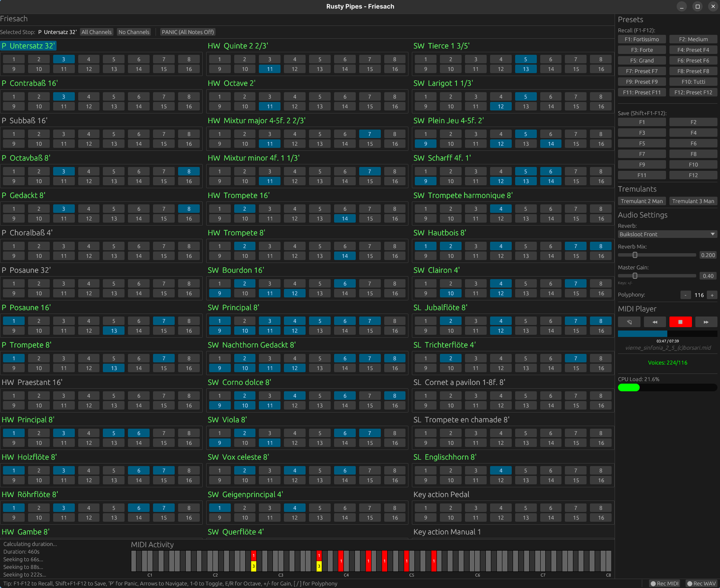Click the All Channels button
Screen dimensions: 720x588
(96, 32)
